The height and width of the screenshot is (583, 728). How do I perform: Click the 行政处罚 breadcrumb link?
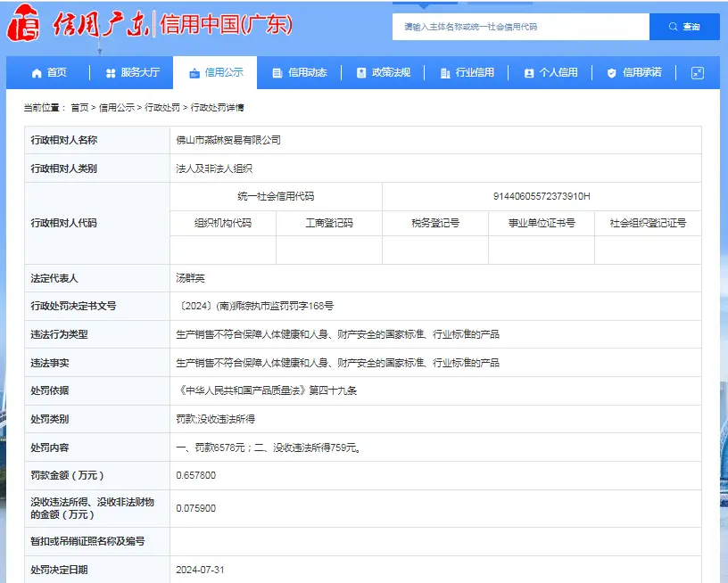tap(162, 108)
